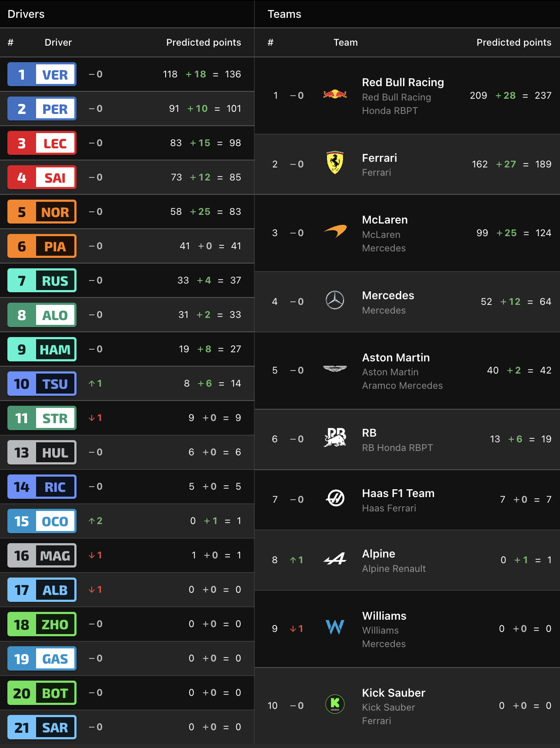
Task: Sort by driver Predicted points header
Action: pyautogui.click(x=203, y=42)
